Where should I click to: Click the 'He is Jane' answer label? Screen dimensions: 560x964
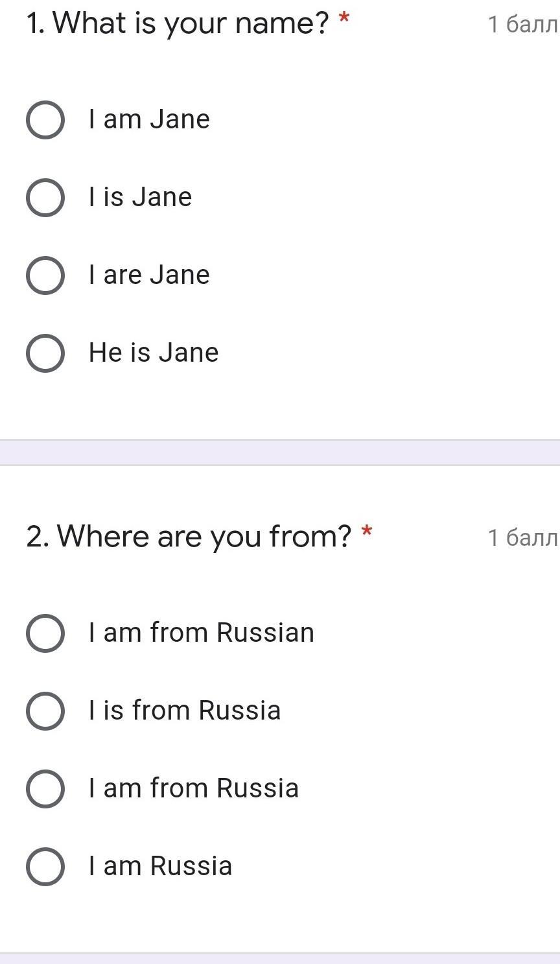[x=154, y=353]
